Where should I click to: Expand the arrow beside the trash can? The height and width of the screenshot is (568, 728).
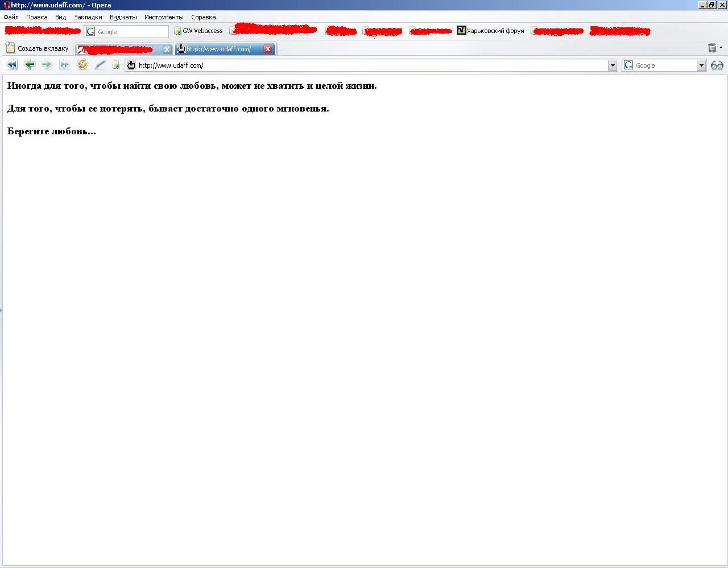(721, 48)
